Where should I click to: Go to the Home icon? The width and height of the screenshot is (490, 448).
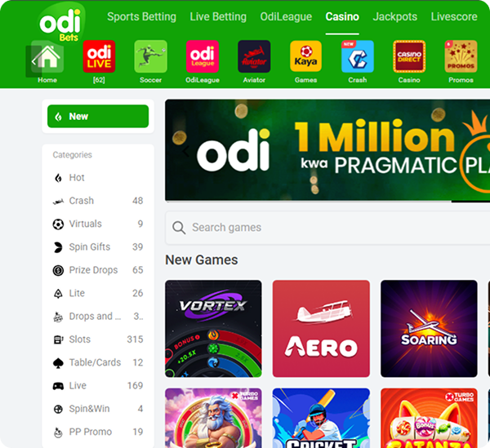click(x=47, y=56)
